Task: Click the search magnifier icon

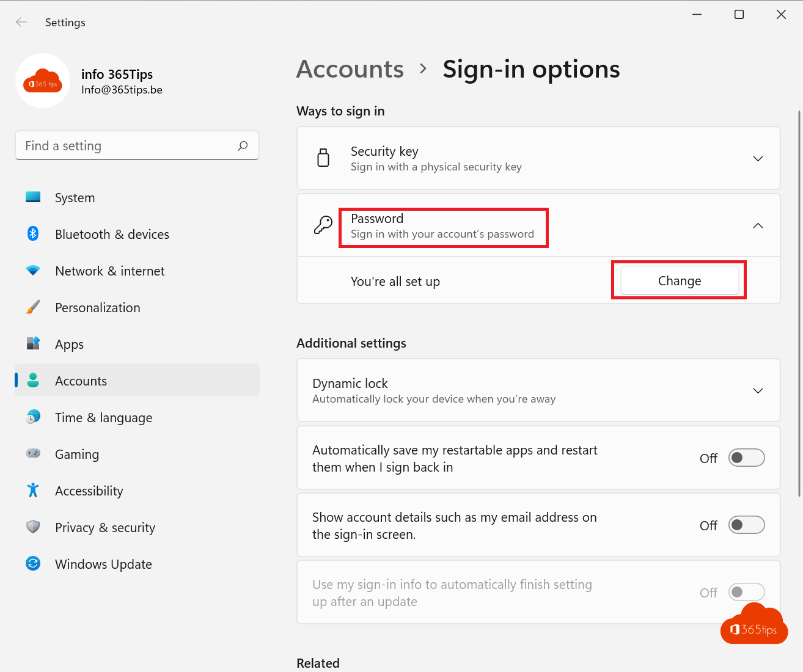Action: [x=243, y=145]
